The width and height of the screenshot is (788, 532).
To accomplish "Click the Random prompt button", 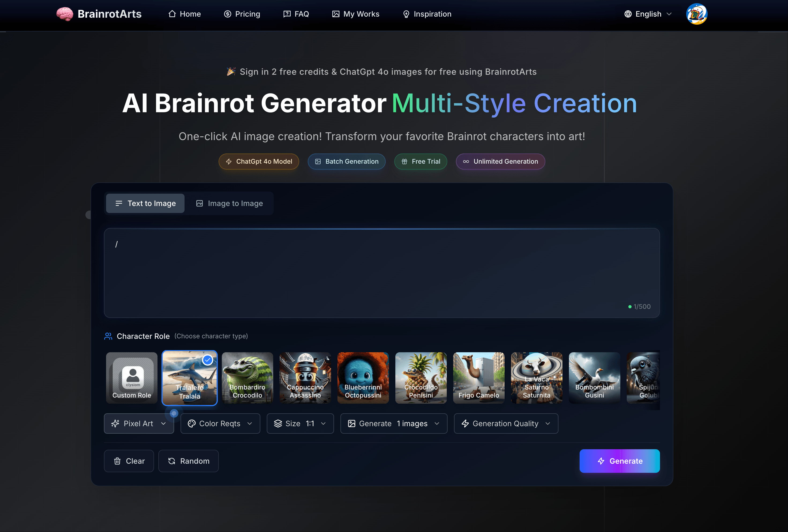I will (x=189, y=461).
